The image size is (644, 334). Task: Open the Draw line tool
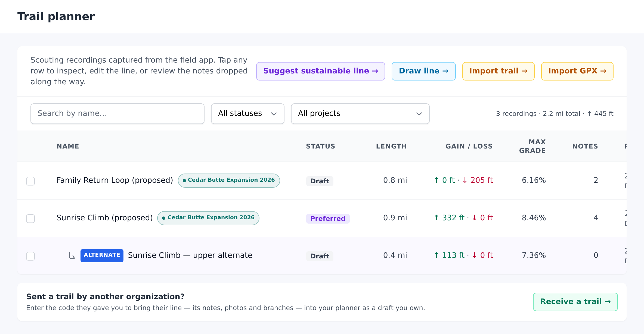pyautogui.click(x=423, y=71)
